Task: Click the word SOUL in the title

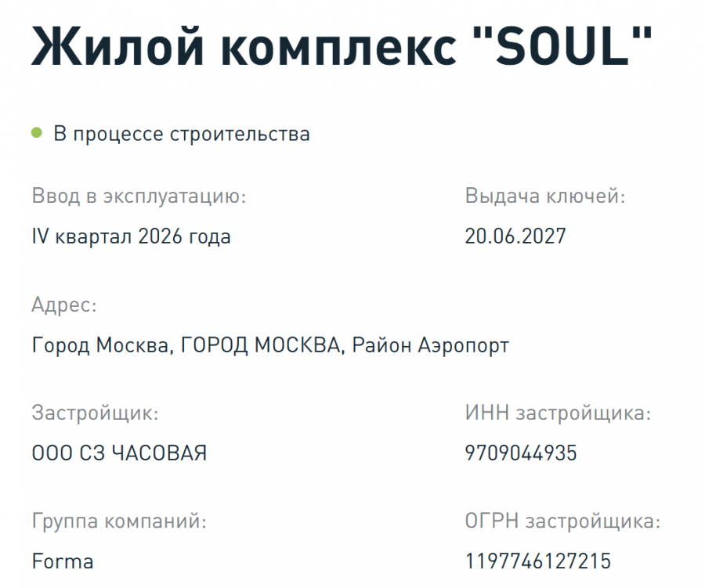Action: [562, 46]
